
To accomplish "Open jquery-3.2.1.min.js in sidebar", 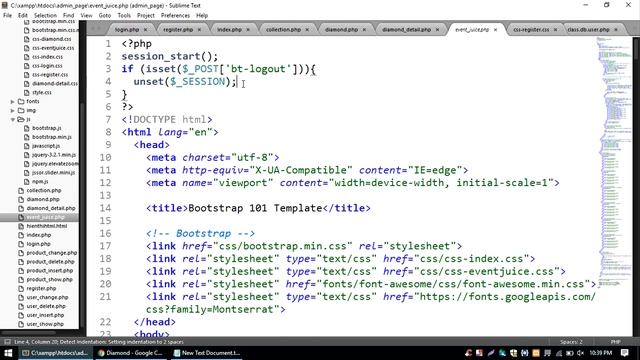I will [54, 155].
